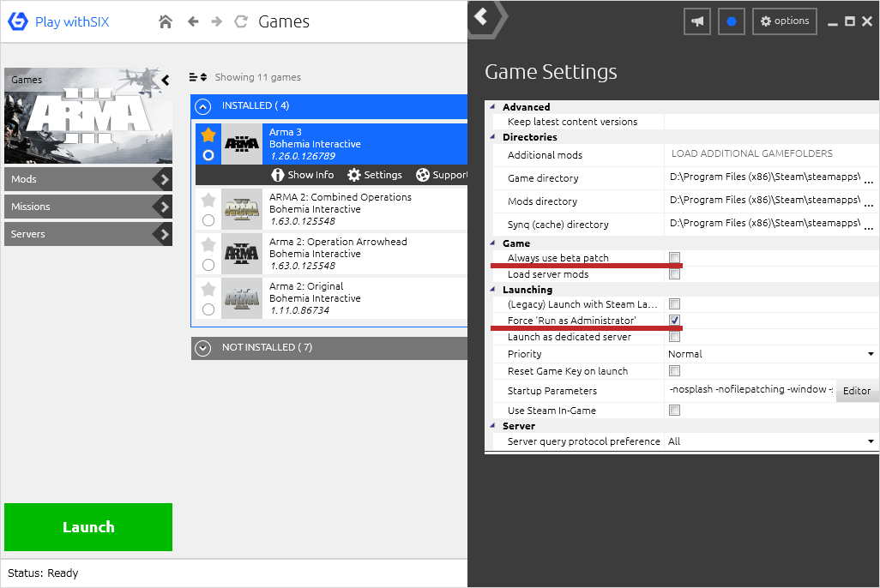880x588 pixels.
Task: Navigate back with the left arrow
Action: coord(193,21)
